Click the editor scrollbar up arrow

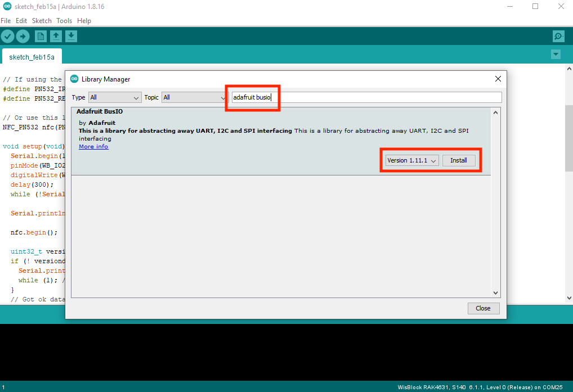pyautogui.click(x=569, y=69)
